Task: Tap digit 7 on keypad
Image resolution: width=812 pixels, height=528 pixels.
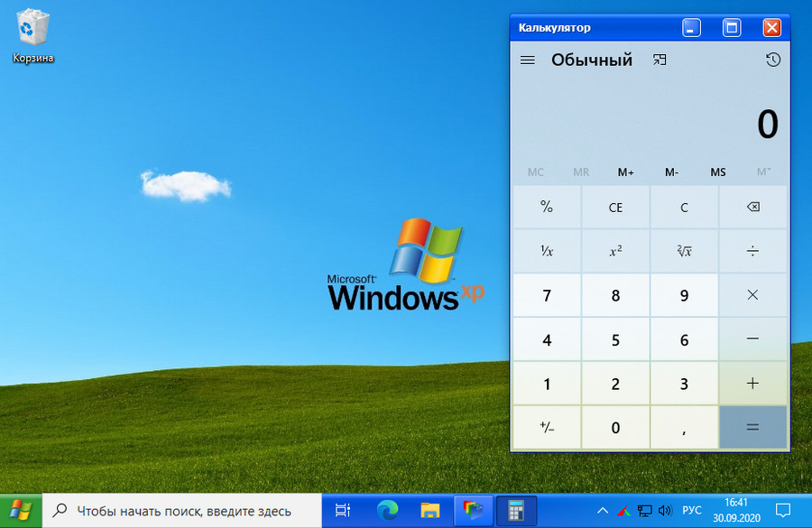Action: 547,295
